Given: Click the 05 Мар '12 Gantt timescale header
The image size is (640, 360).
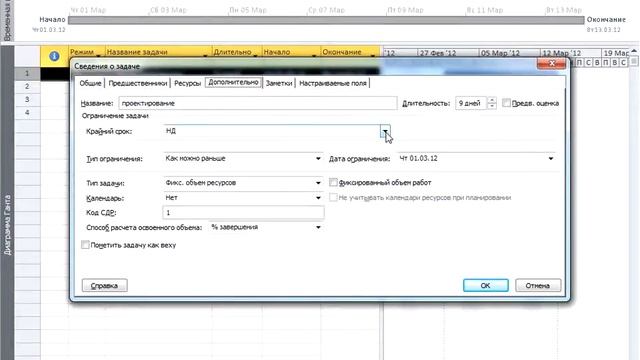Looking at the screenshot, I should point(509,53).
